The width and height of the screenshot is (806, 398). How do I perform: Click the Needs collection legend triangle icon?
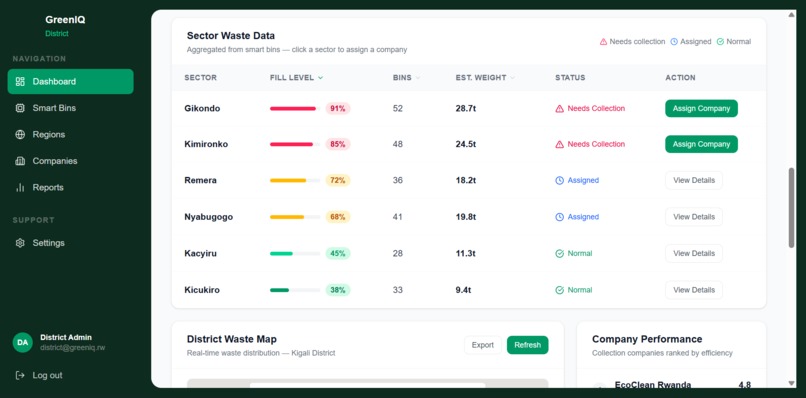pyautogui.click(x=603, y=42)
